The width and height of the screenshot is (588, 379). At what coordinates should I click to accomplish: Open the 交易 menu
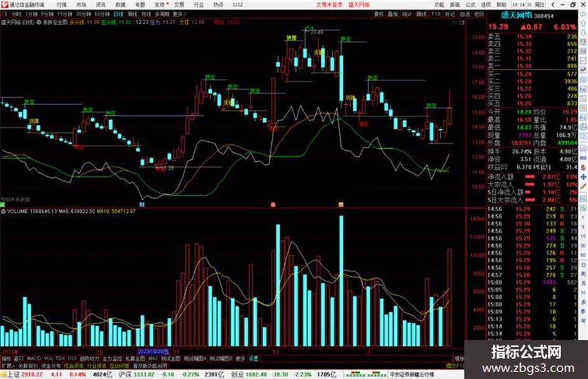pyautogui.click(x=179, y=5)
